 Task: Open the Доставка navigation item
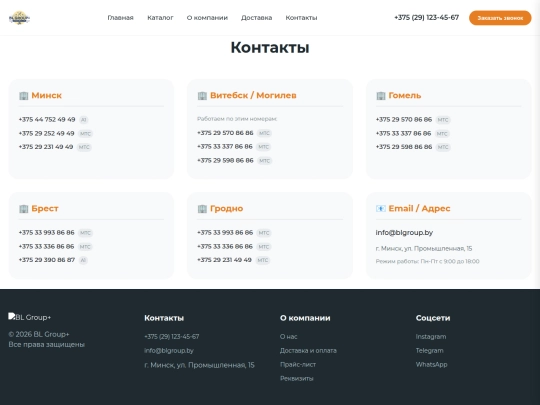coord(256,18)
